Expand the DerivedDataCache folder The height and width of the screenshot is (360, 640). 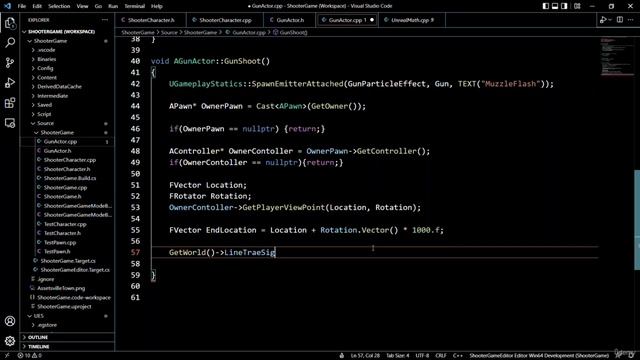[x=59, y=87]
